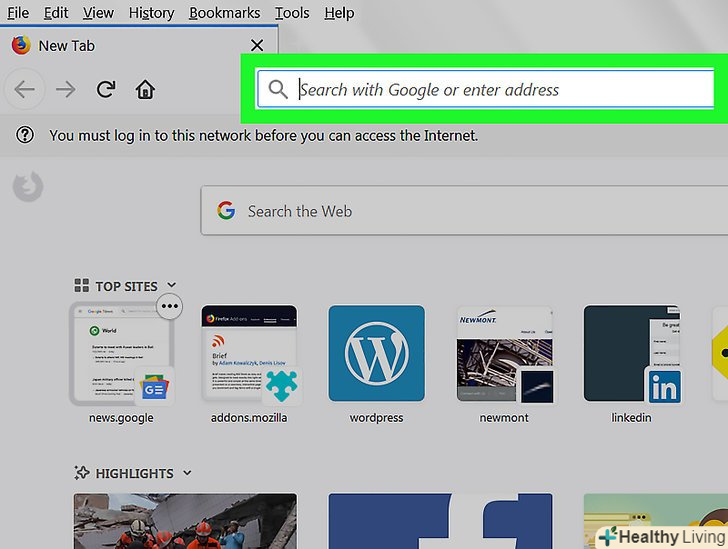The image size is (728, 549).
Task: Open the newmont top site thumbnail
Action: pos(505,353)
